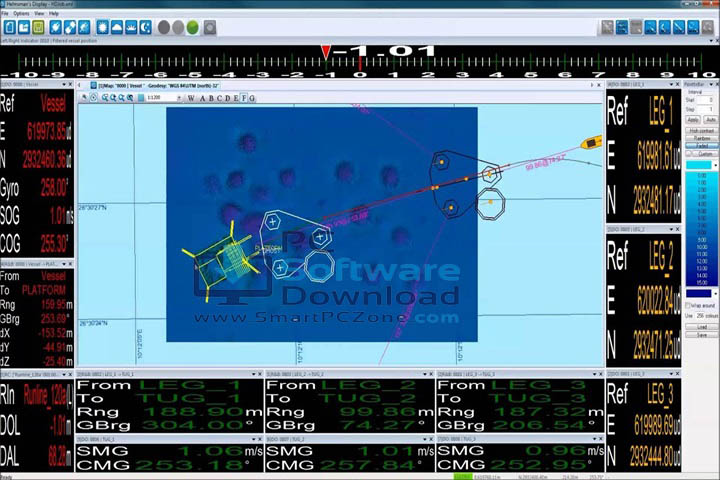The image size is (720, 480).
Task: Click the green status light
Action: pos(192,28)
